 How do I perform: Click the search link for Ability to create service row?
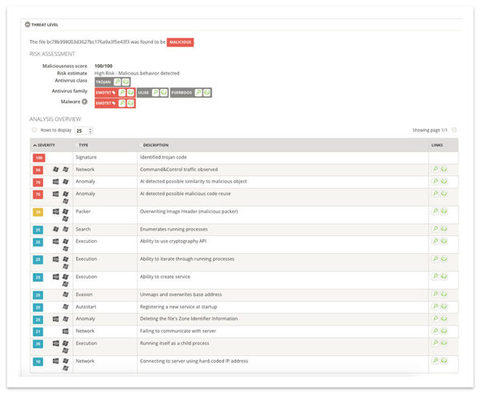point(435,276)
